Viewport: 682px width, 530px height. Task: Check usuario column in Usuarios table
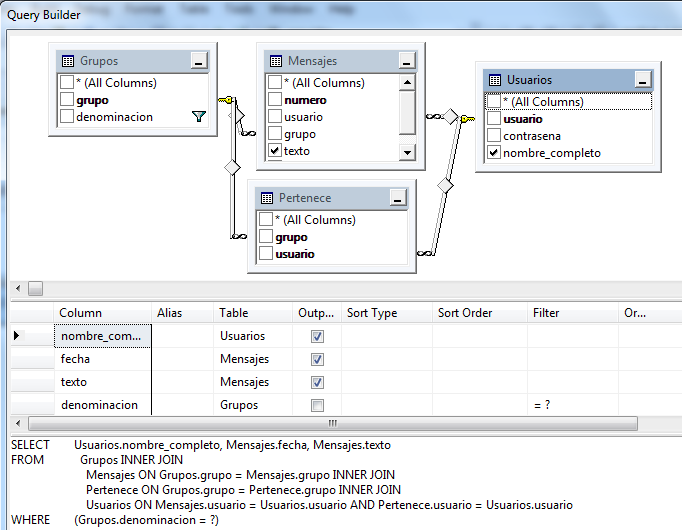494,118
